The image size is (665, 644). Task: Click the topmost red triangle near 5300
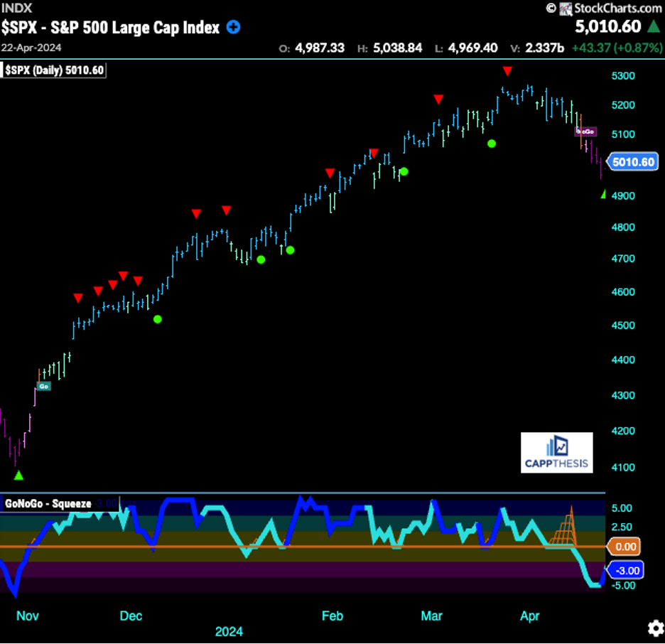[x=507, y=70]
